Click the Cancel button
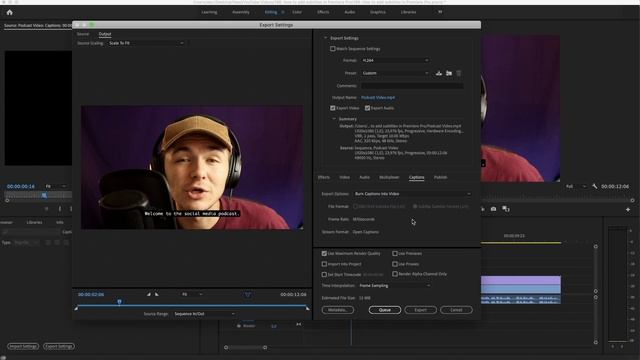Viewport: 640px width, 360px height. (x=456, y=310)
